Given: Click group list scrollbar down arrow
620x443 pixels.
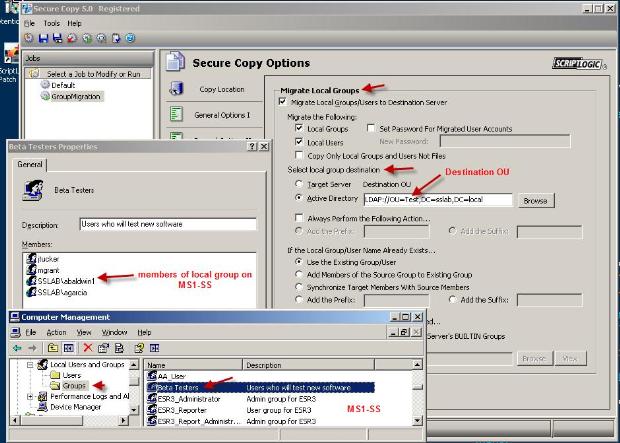Looking at the screenshot, I should [x=417, y=421].
